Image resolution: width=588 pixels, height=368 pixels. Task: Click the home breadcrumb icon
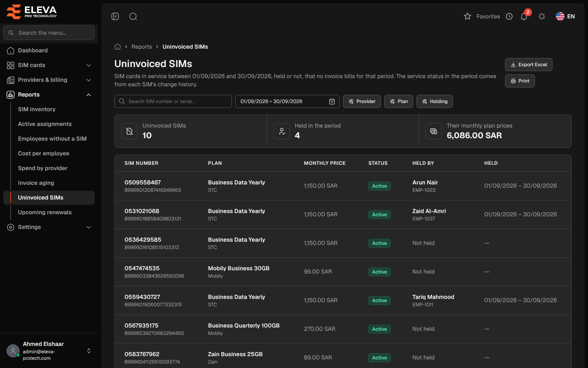[x=118, y=47]
